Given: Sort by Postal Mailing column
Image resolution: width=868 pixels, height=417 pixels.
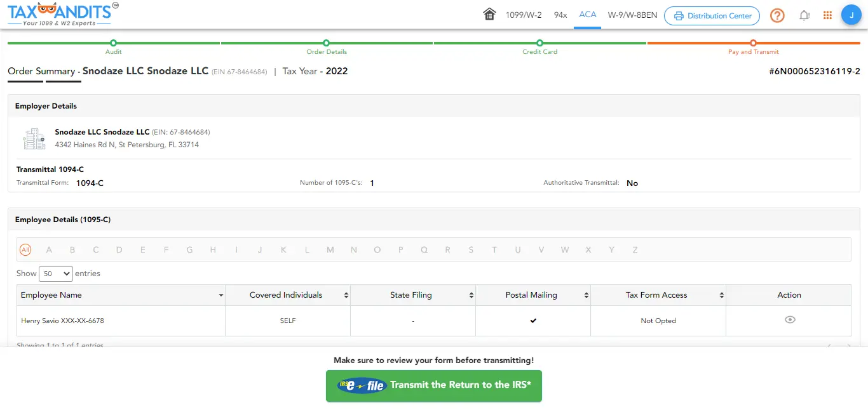Looking at the screenshot, I should [x=533, y=295].
